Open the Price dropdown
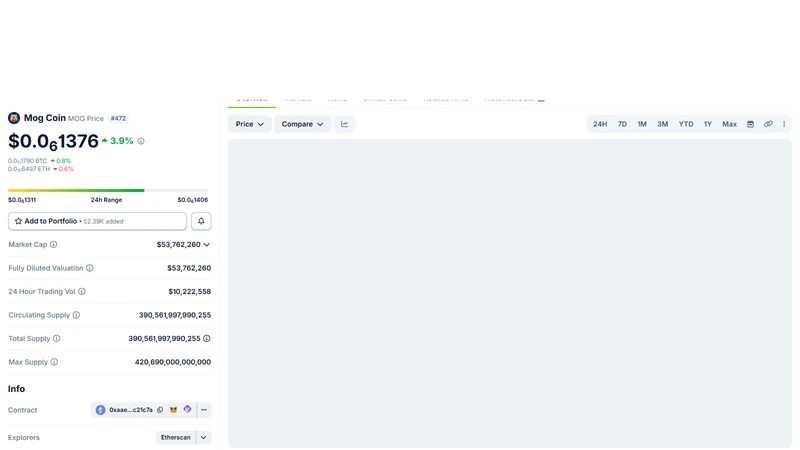The height and width of the screenshot is (450, 800). coord(249,124)
